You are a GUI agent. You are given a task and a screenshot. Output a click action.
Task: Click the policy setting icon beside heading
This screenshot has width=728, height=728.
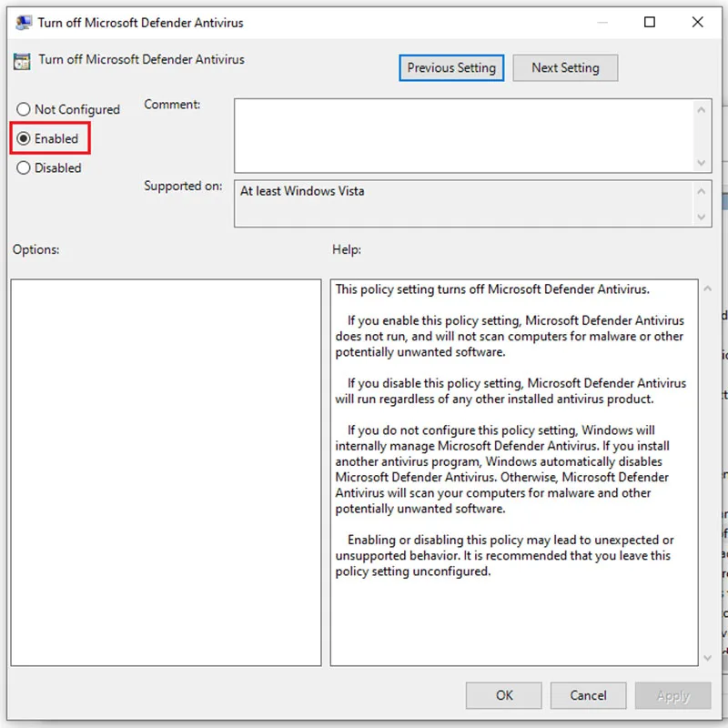22,61
